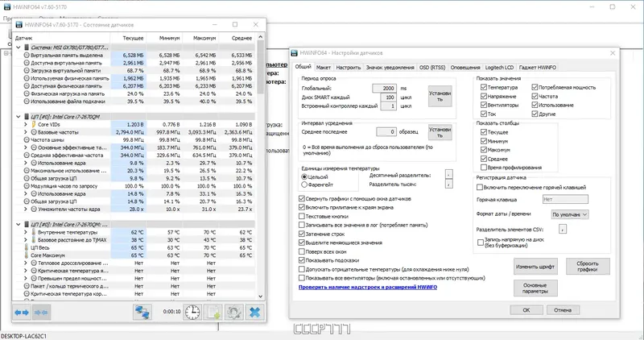
Task: Click the clock icon beside Частота шины
Action: click(27, 139)
